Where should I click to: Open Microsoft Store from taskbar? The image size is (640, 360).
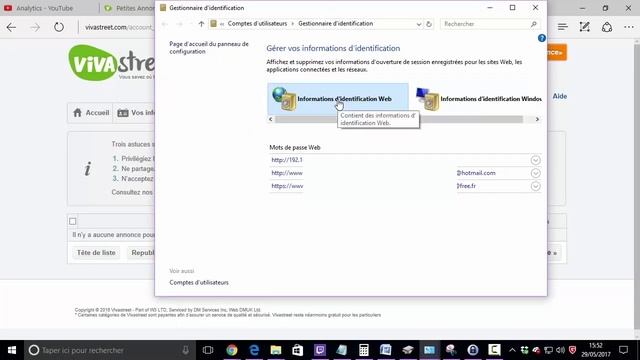[x=298, y=350]
